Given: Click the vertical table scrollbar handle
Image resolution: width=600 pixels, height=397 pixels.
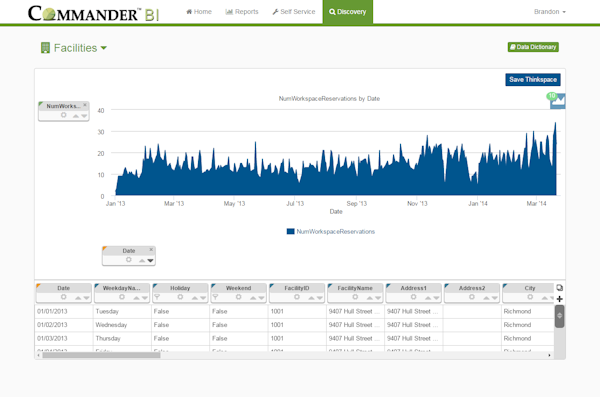Looking at the screenshot, I should click(x=559, y=316).
